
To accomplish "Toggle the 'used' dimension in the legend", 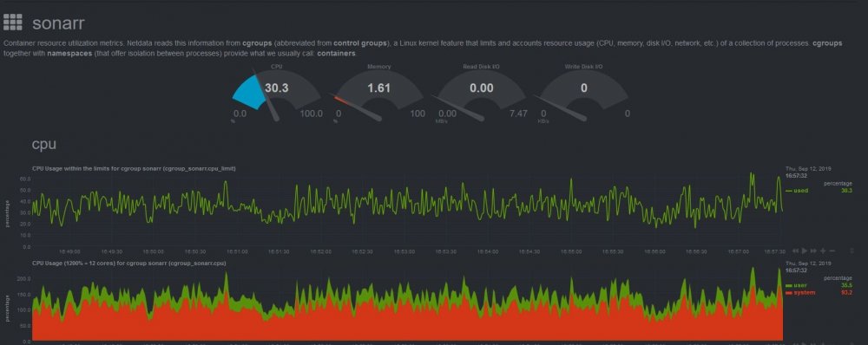I will click(797, 190).
